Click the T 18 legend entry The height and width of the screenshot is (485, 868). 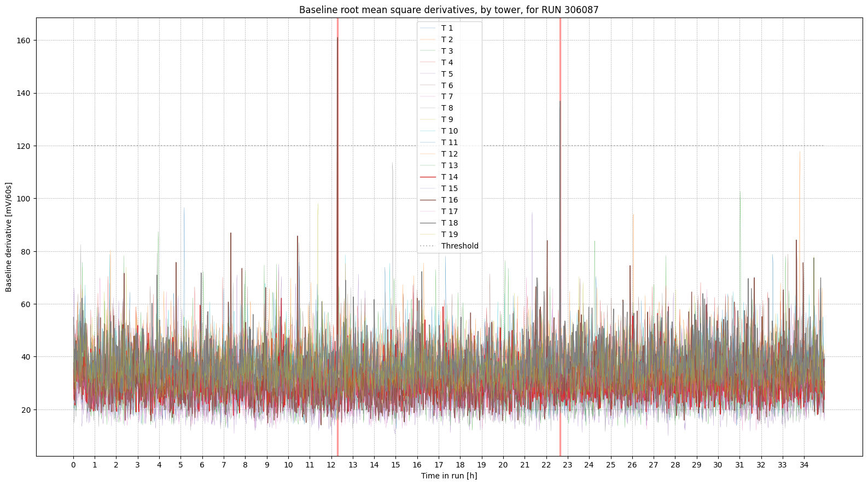coord(449,223)
